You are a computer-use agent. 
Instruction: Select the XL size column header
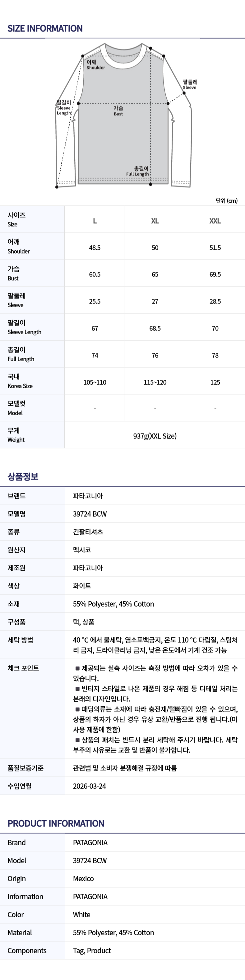[155, 221]
